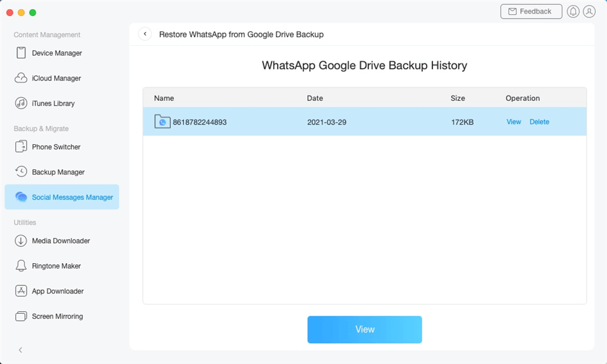This screenshot has height=364, width=607.
Task: Click the Media Downloader arrow icon
Action: point(21,241)
